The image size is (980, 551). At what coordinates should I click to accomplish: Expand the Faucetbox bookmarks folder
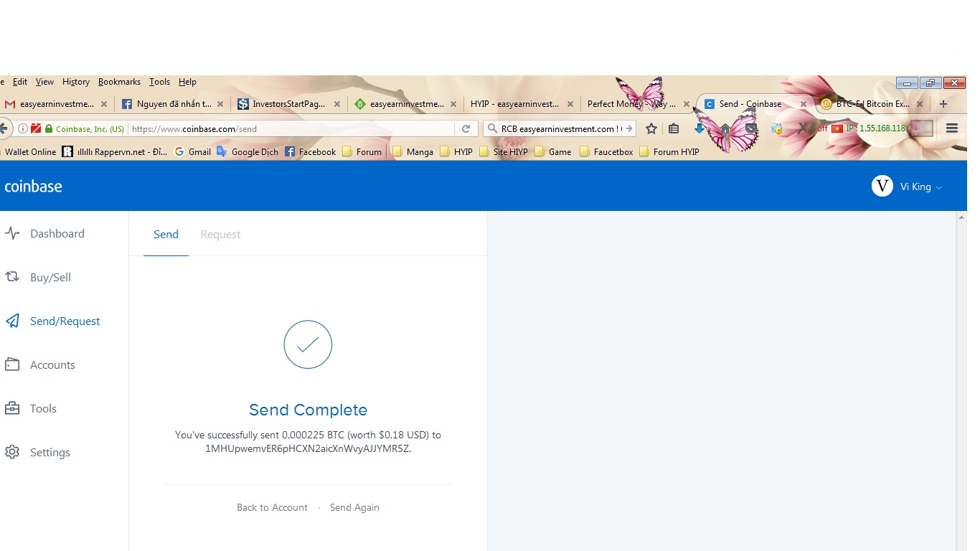[x=606, y=151]
